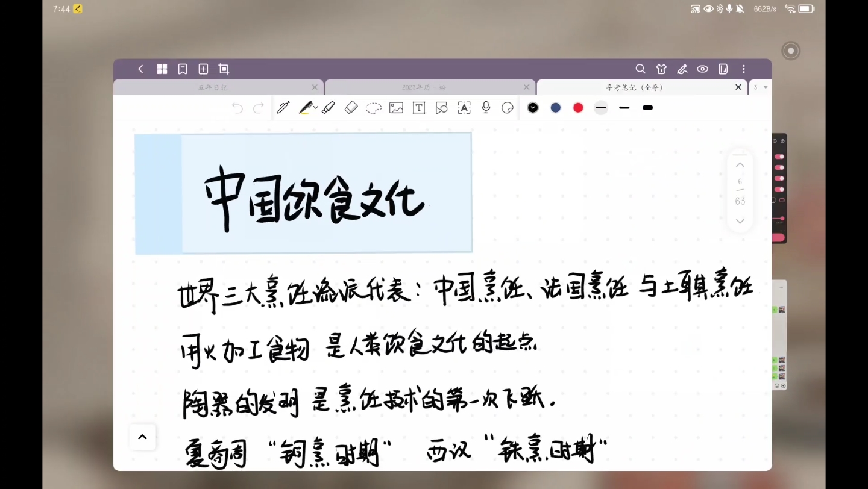Image resolution: width=868 pixels, height=489 pixels.
Task: Tap the large pink button in side panel
Action: pos(778,238)
